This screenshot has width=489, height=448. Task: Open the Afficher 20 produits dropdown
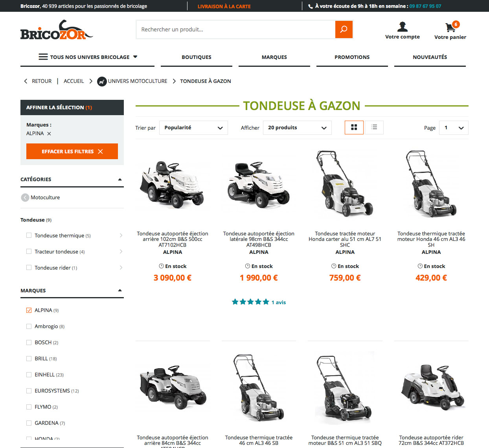click(x=297, y=128)
